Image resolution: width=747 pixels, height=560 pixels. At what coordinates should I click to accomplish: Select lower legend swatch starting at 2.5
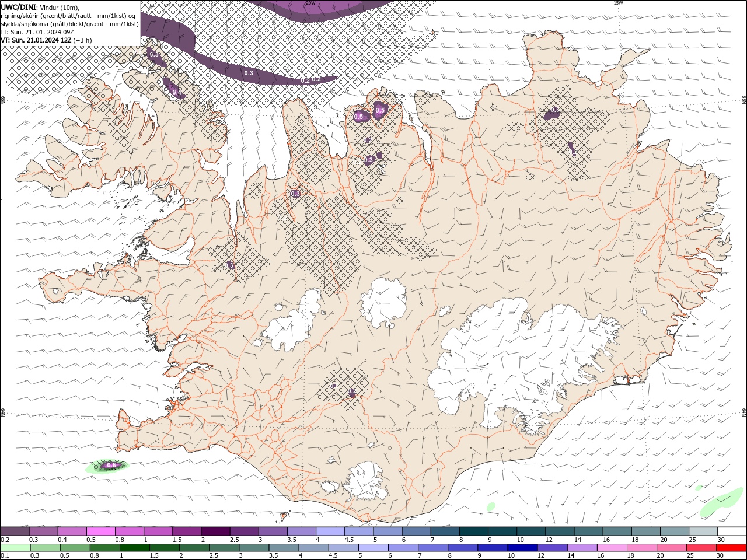pyautogui.click(x=224, y=548)
